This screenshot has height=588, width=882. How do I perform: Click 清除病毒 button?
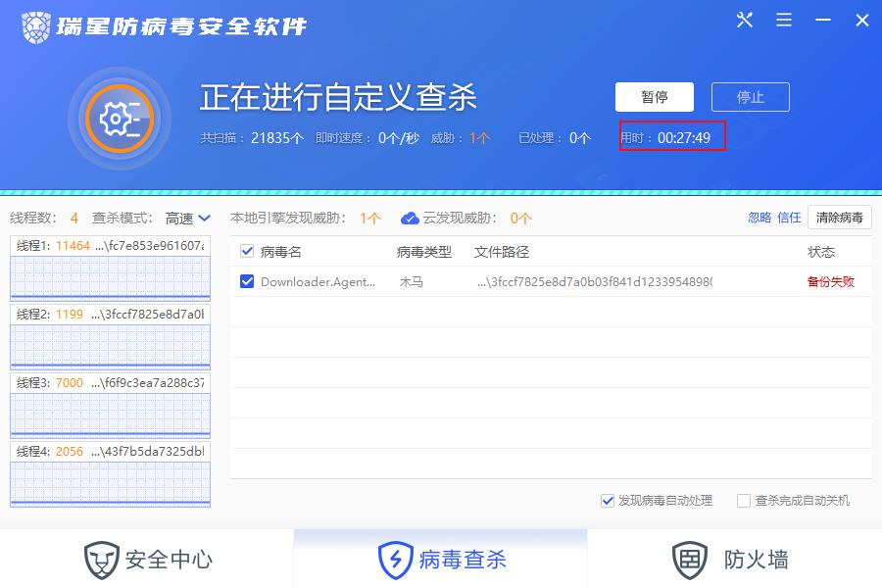pyautogui.click(x=839, y=218)
